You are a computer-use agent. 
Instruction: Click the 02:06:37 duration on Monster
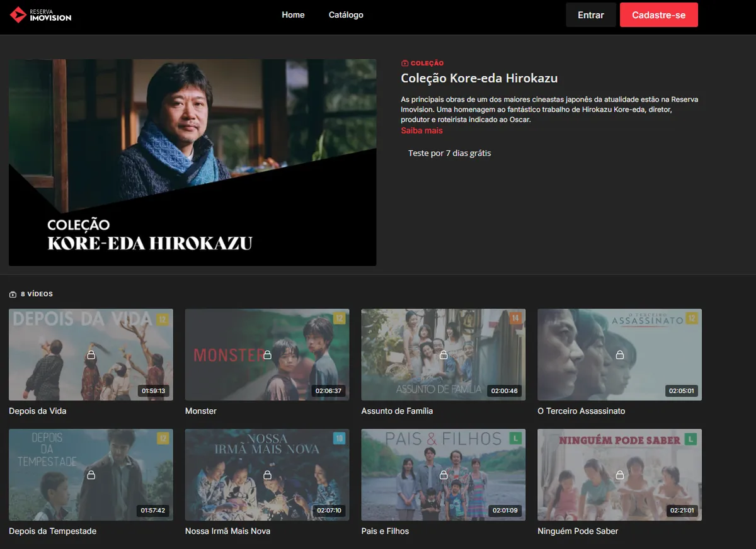[329, 391]
